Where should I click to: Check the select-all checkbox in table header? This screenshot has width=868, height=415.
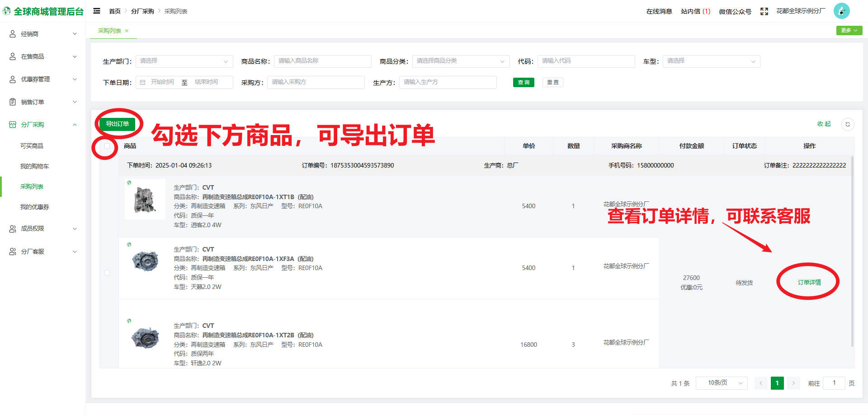pyautogui.click(x=107, y=146)
